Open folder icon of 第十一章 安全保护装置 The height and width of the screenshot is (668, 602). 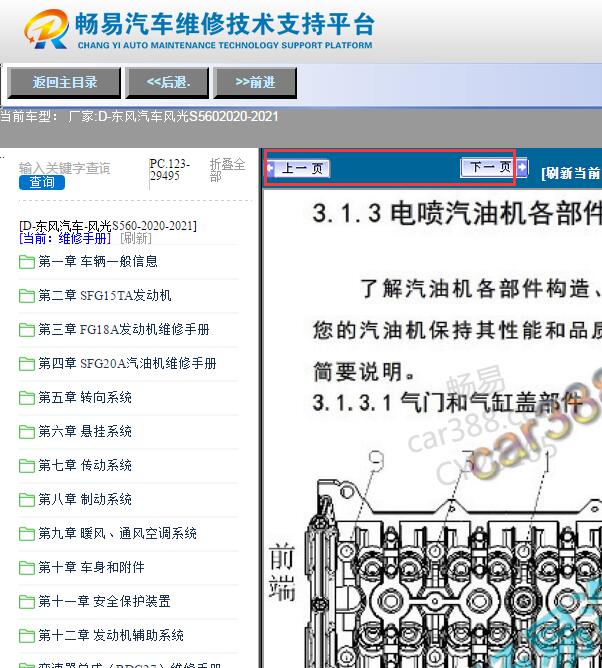pyautogui.click(x=26, y=602)
